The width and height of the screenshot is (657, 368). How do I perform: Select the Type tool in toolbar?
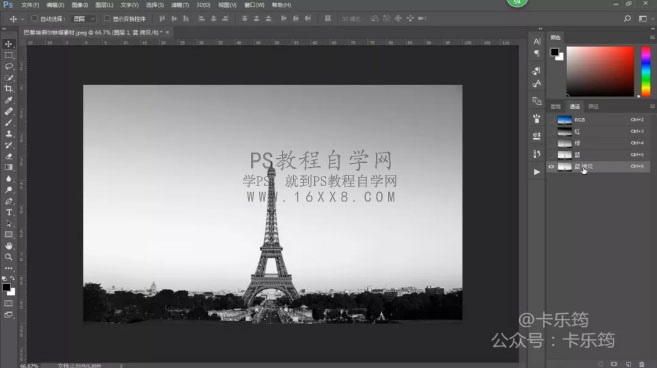click(8, 212)
